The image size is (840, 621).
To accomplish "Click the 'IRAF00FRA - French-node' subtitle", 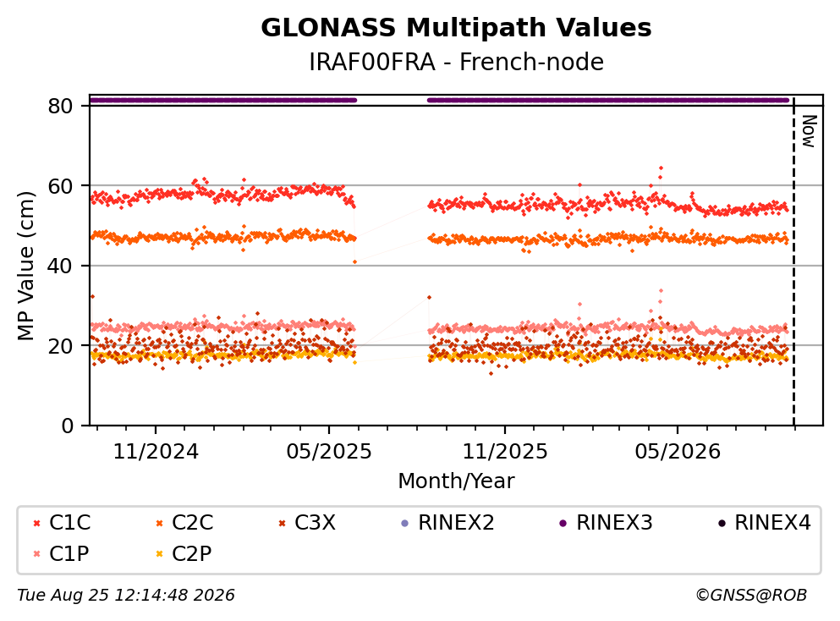I will pos(456,62).
